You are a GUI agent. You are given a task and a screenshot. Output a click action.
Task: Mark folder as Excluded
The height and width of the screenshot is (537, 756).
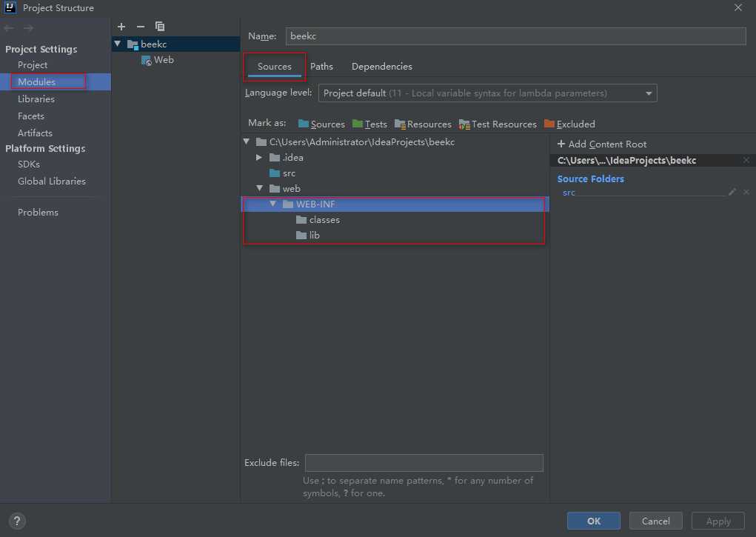569,124
